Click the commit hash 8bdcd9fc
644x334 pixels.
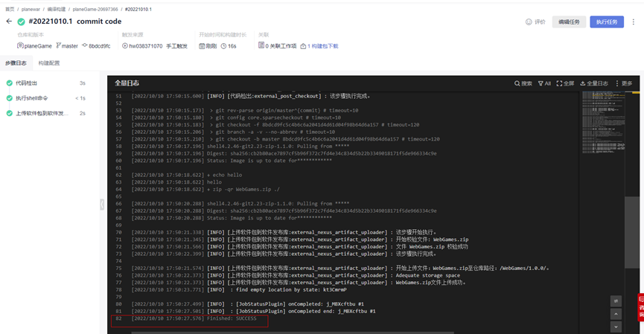pos(100,46)
